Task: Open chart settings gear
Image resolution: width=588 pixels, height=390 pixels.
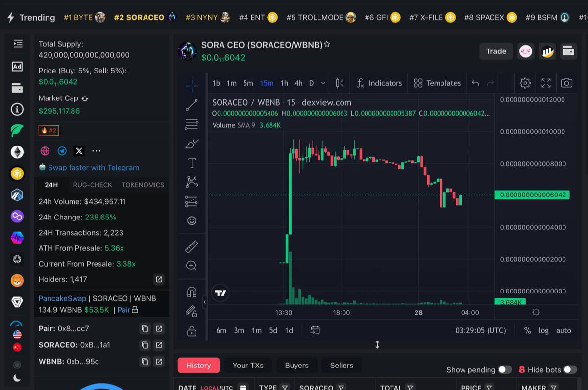Action: (x=525, y=83)
